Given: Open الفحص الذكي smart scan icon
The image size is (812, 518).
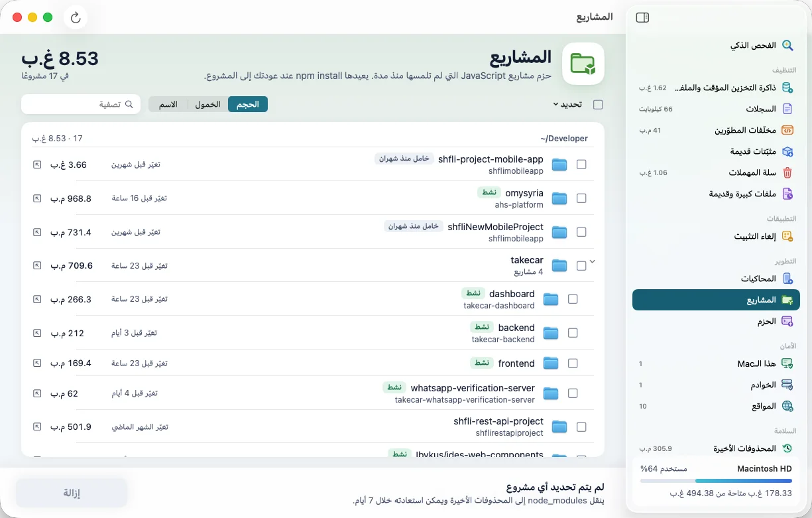Looking at the screenshot, I should 787,45.
